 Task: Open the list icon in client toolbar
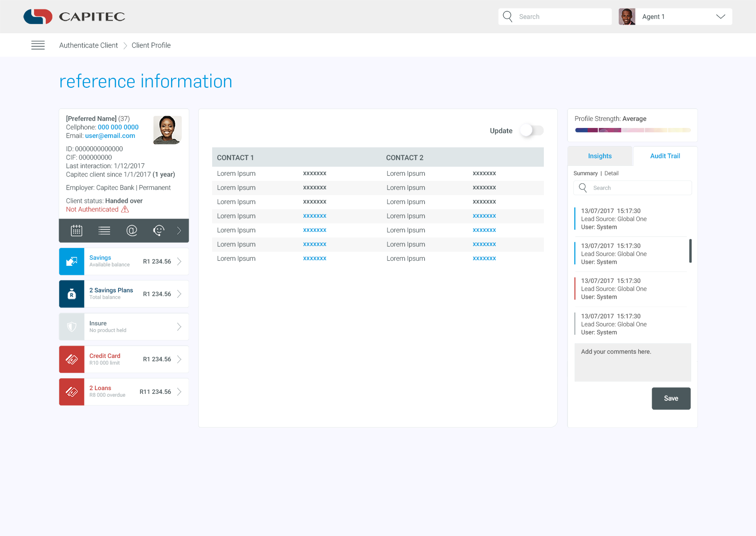pos(104,230)
